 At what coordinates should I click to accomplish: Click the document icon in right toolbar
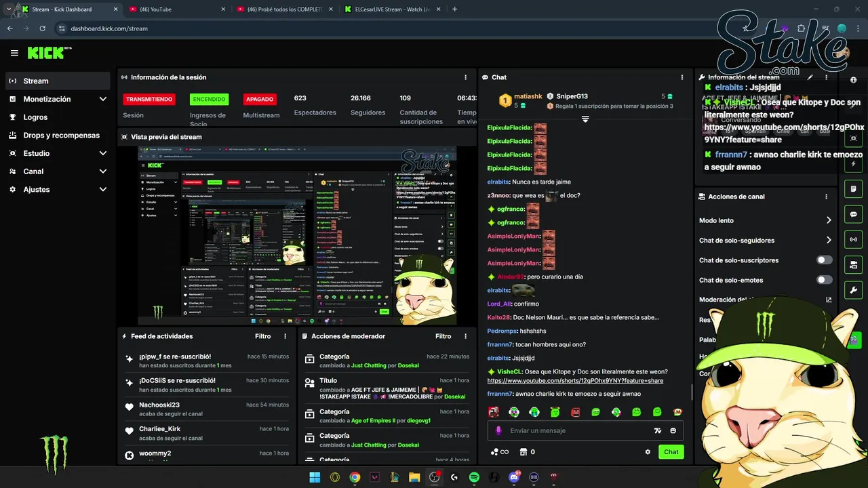click(854, 188)
